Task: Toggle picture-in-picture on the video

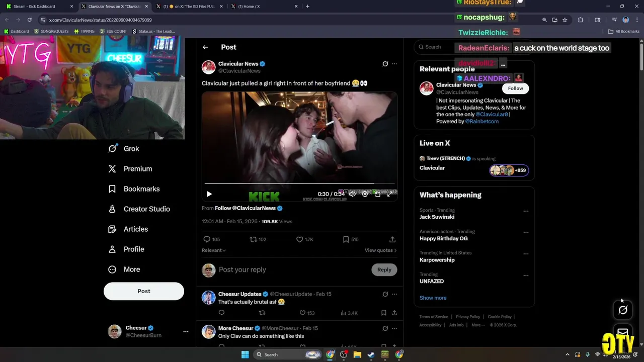Action: [378, 194]
